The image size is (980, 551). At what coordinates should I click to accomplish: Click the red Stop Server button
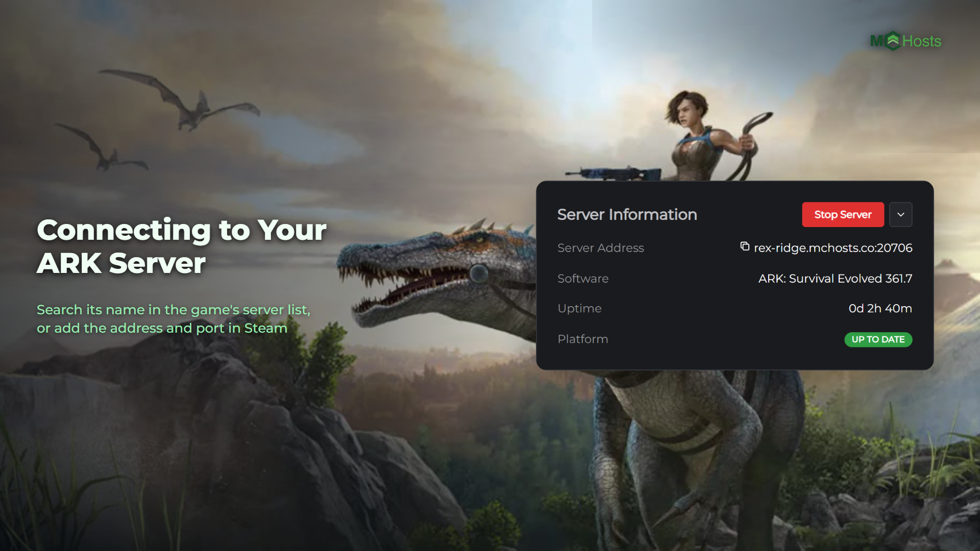(x=843, y=215)
